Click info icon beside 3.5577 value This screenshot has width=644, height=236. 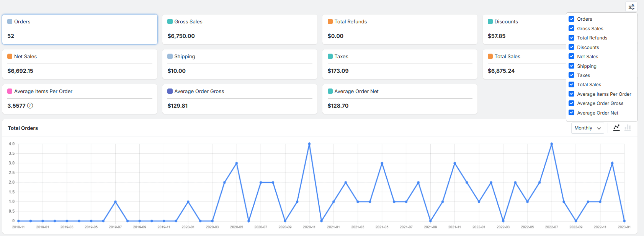(30, 106)
